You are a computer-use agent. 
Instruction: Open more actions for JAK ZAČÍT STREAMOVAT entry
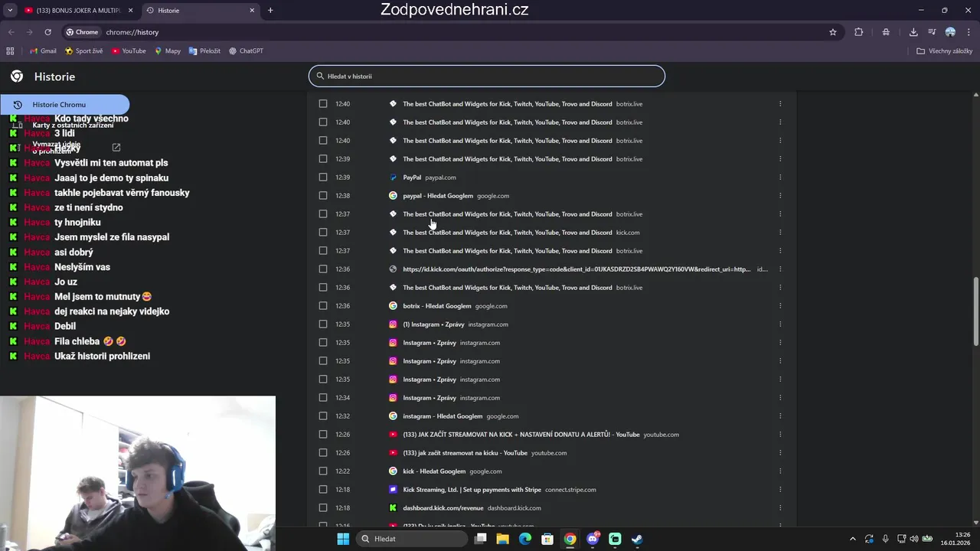[780, 435]
